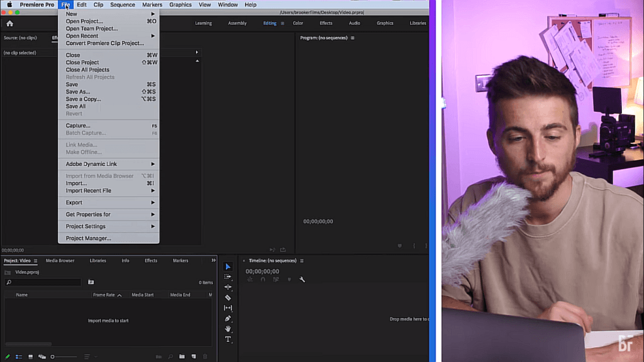Viewport: 644px width, 362px height.
Task: Toggle Snap in Timeline magnet icon
Action: point(263,280)
